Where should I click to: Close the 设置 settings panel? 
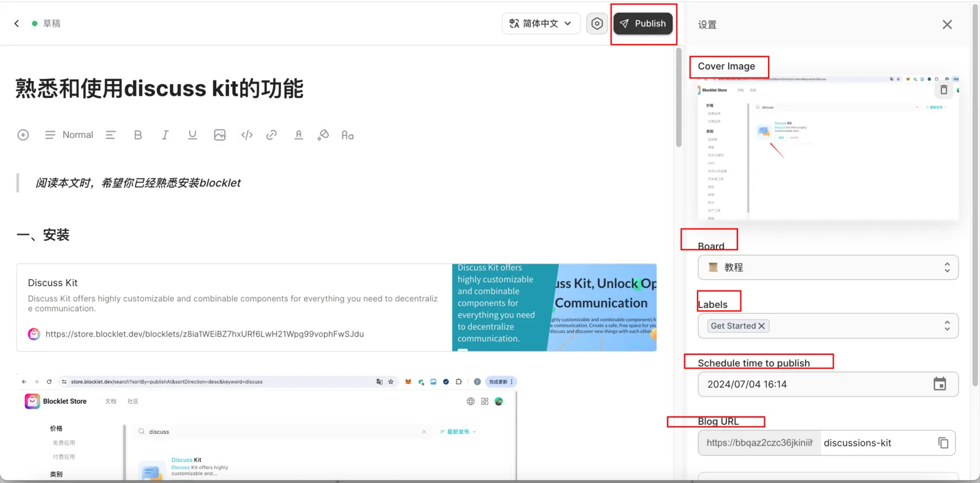[x=947, y=25]
